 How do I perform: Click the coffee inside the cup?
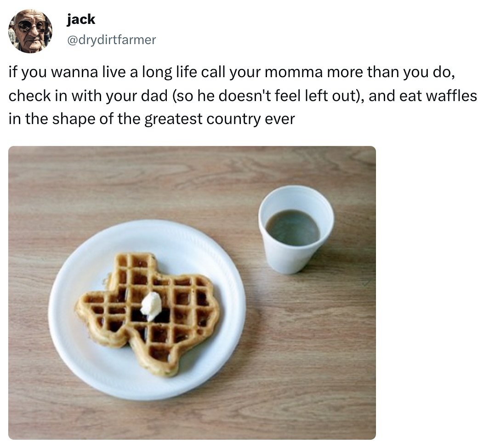293,227
